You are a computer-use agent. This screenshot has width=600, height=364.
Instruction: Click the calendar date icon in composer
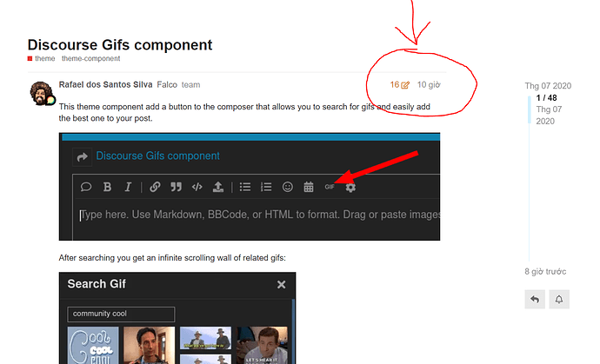click(309, 187)
